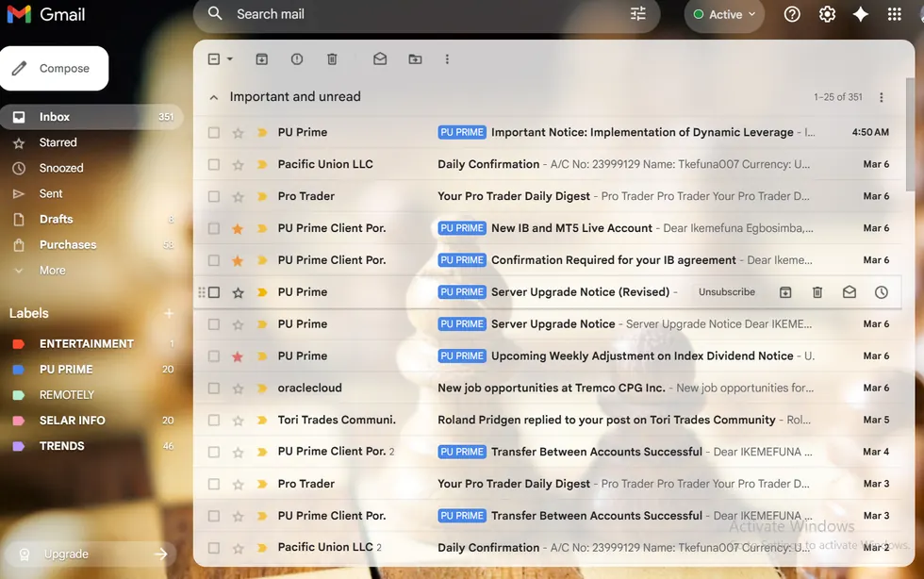The width and height of the screenshot is (924, 579).
Task: Select checkbox for Important Notice Dynamic Leverage email
Action: tap(214, 133)
